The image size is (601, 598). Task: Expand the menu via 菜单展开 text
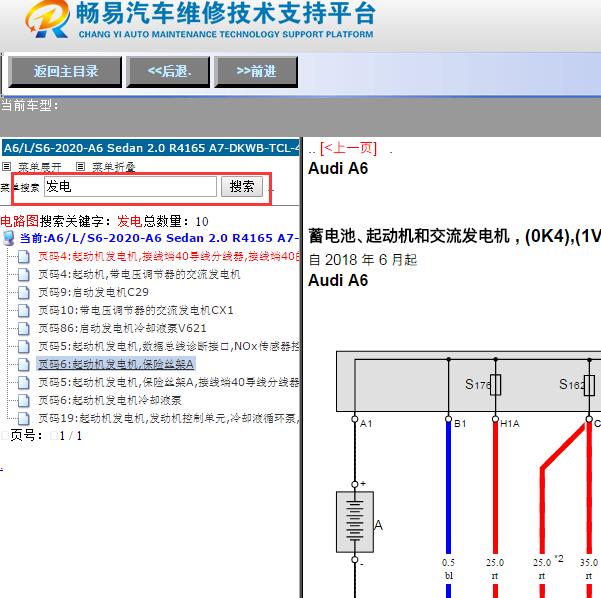(40, 167)
